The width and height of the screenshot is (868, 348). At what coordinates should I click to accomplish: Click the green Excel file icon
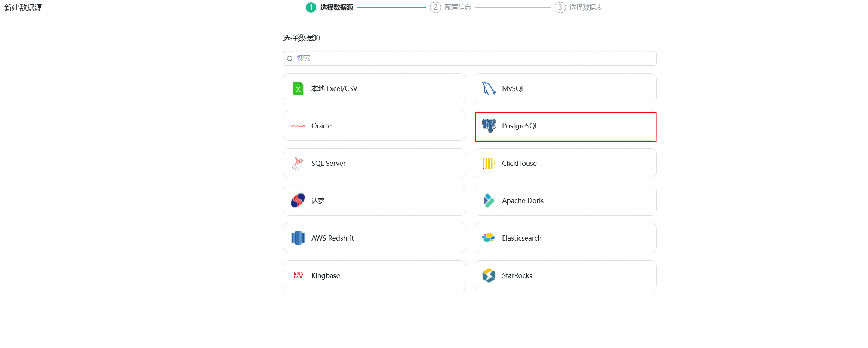(x=298, y=88)
